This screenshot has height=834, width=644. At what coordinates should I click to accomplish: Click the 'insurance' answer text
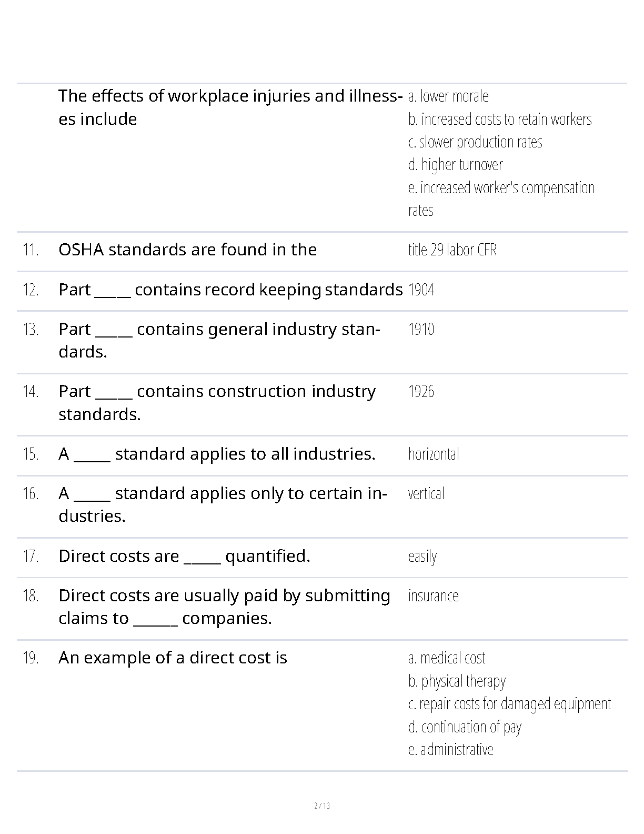(433, 595)
